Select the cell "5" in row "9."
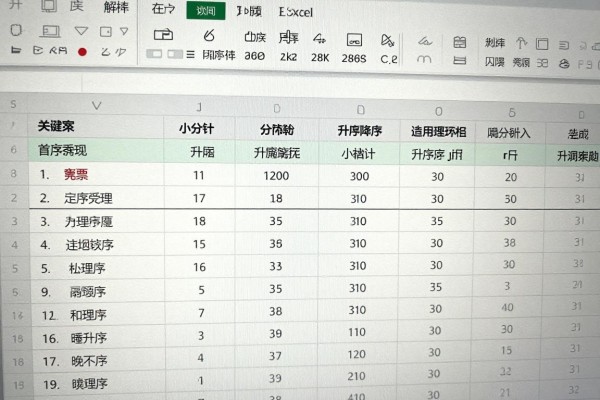 (201, 290)
